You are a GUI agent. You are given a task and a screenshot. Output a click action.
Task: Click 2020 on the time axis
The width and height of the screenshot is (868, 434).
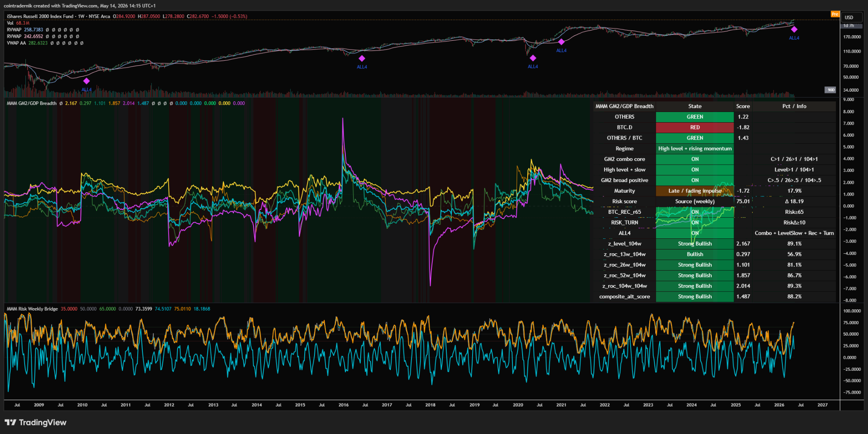[517, 405]
